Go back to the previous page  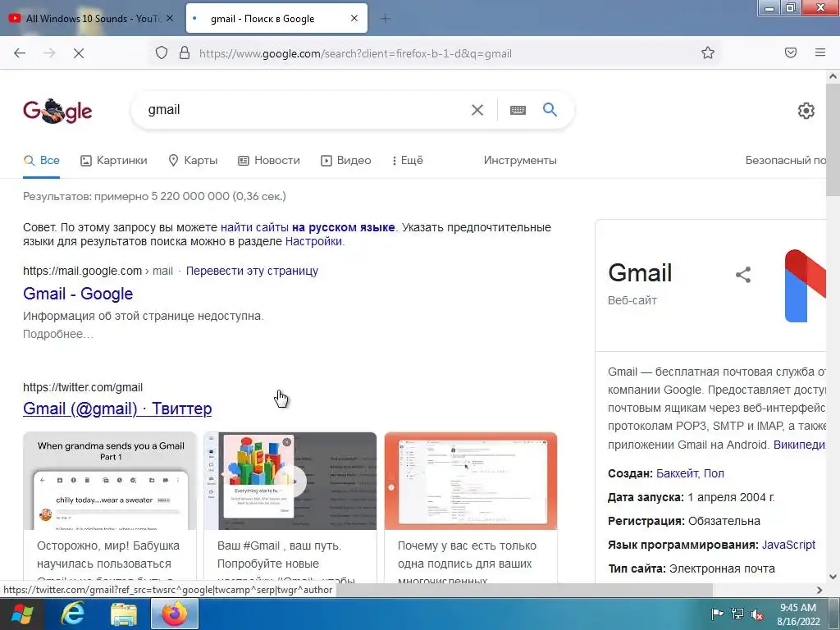tap(20, 53)
